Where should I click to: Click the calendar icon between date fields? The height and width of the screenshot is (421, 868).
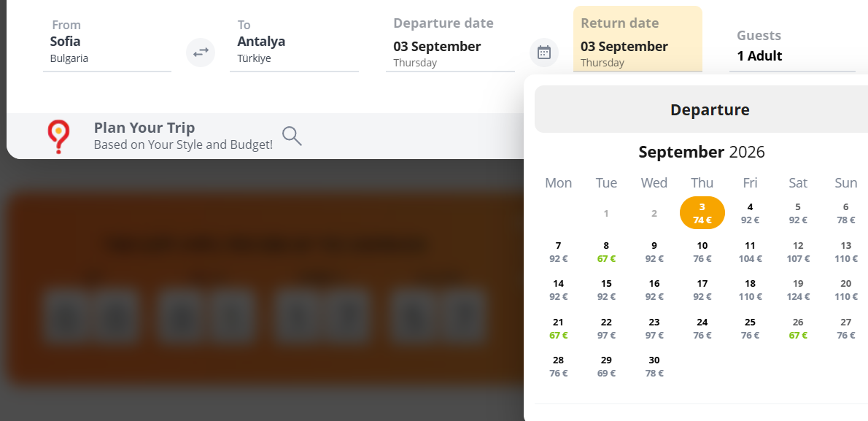pos(544,53)
